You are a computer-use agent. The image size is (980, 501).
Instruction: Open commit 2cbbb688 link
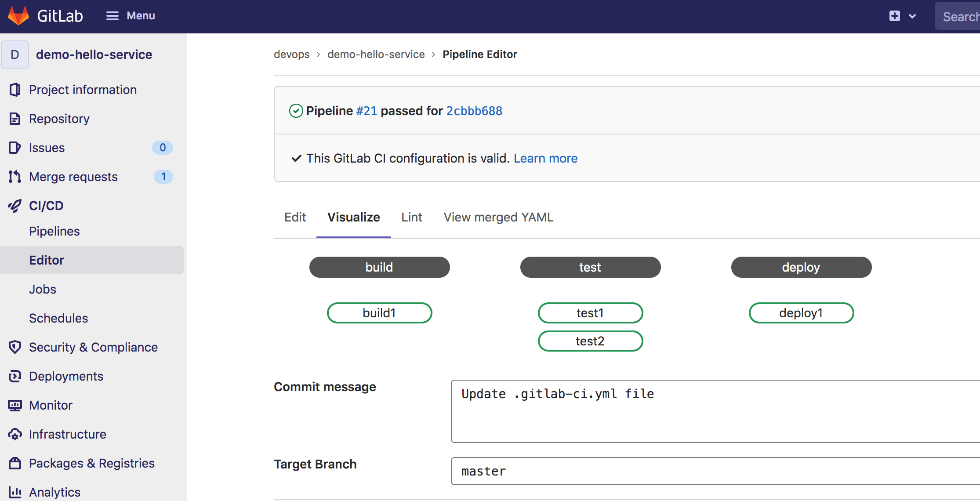coord(474,111)
